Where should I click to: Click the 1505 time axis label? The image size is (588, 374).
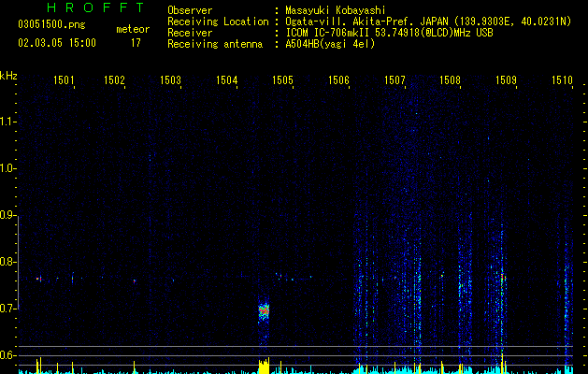click(282, 79)
